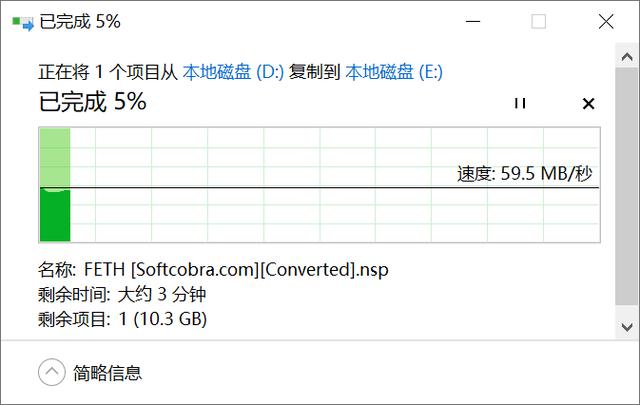Screen dimensions: 640x405
Task: Open destination link 本地磁盘 (E:)
Action: pos(394,71)
